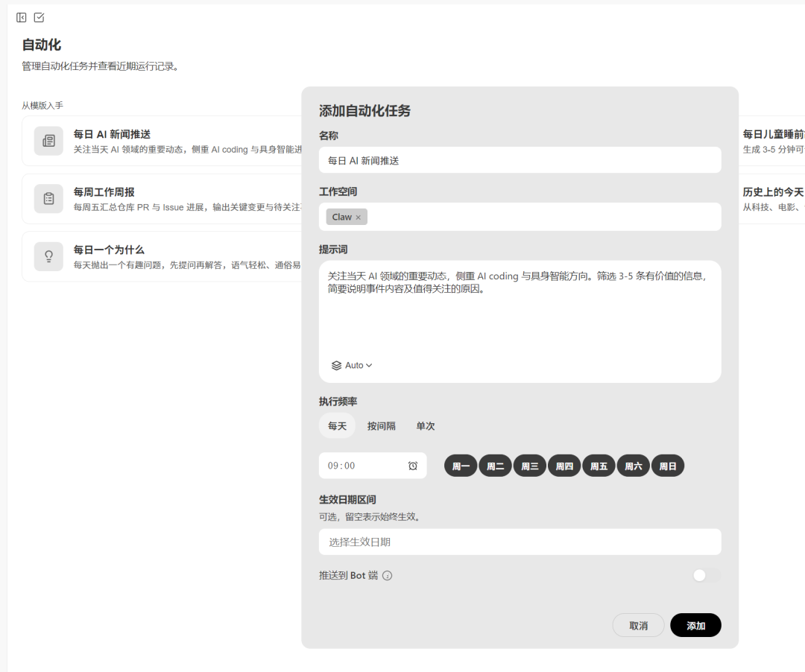805x672 pixels.
Task: Collapse the sidebar panel icon
Action: (x=22, y=17)
